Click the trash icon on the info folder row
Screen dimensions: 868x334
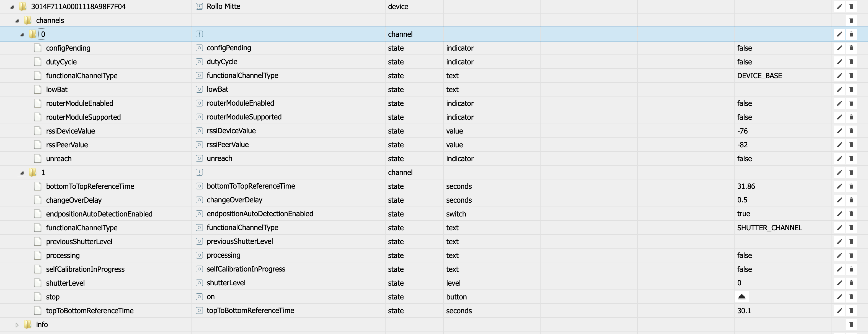[x=851, y=324]
